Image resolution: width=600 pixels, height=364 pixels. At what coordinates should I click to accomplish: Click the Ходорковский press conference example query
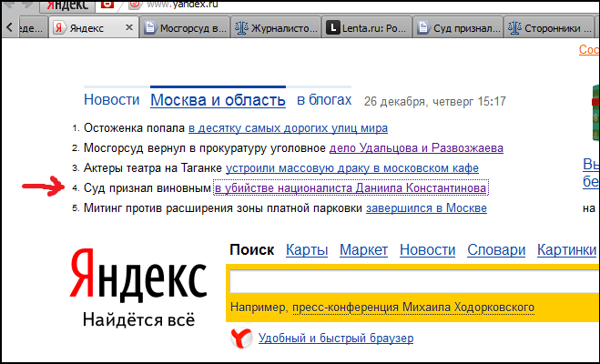pos(414,308)
